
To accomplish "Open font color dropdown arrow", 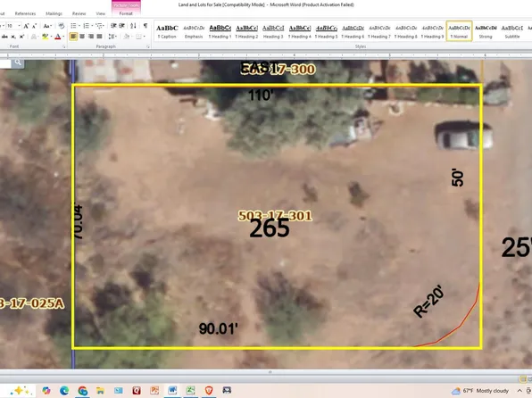I will [63, 37].
